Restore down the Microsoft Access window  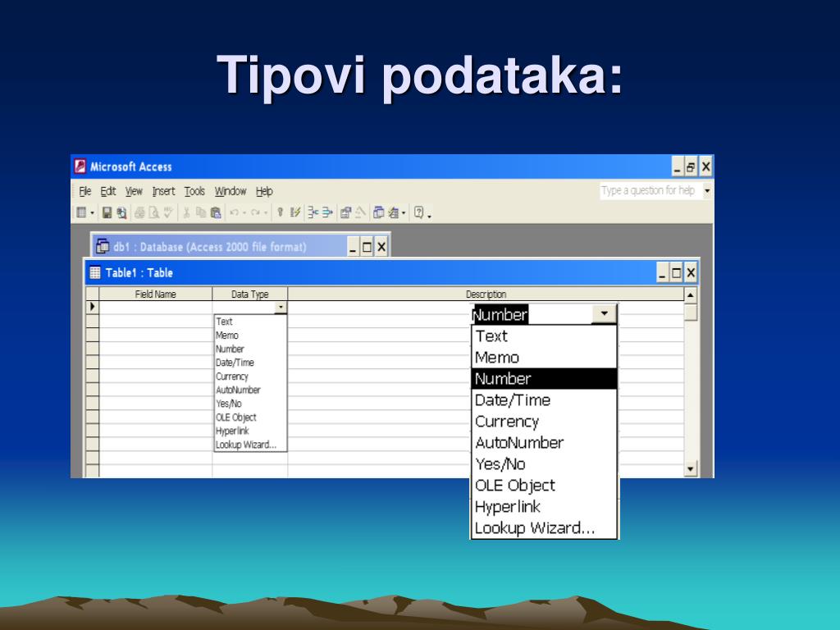[x=691, y=167]
